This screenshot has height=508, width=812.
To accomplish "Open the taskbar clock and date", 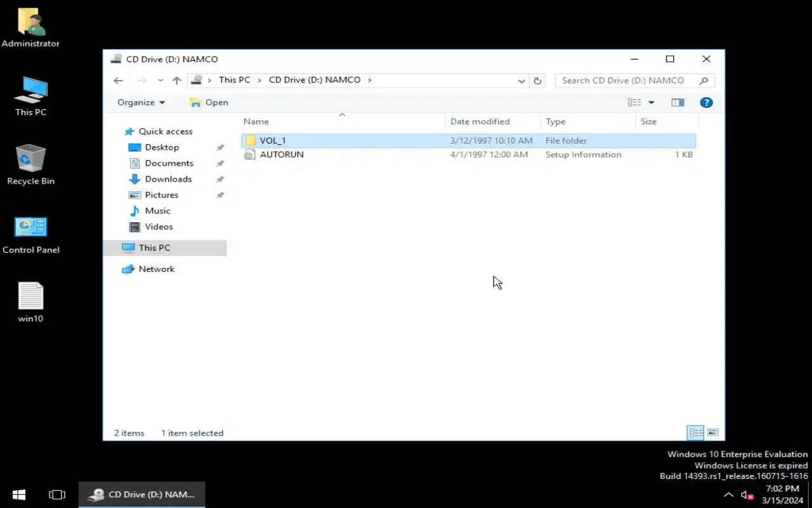I will pos(783,495).
